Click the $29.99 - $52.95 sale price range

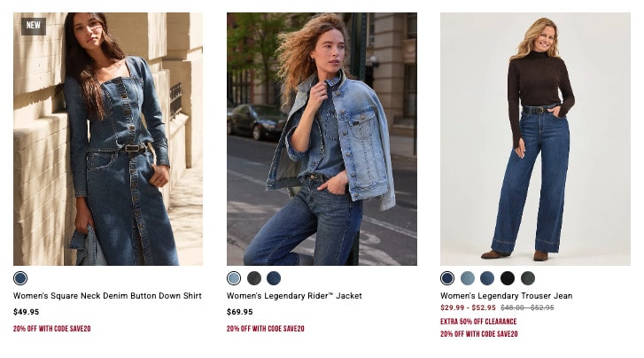pos(468,307)
